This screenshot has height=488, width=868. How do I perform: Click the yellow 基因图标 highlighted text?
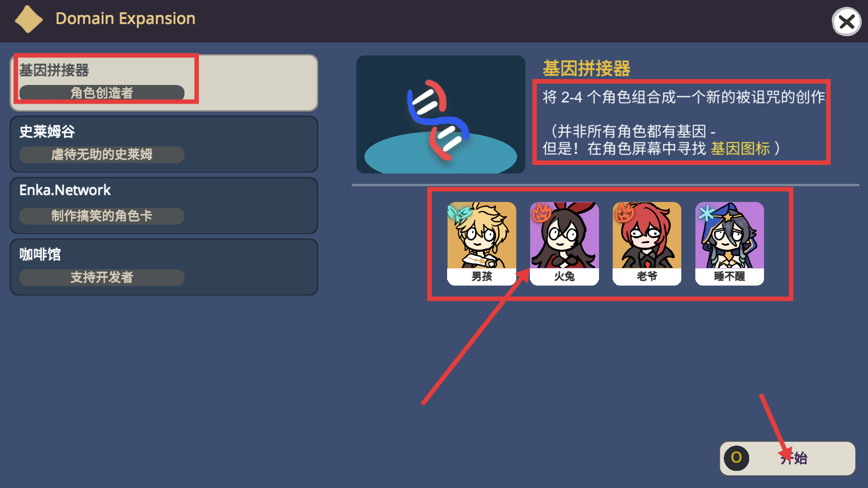pyautogui.click(x=741, y=149)
